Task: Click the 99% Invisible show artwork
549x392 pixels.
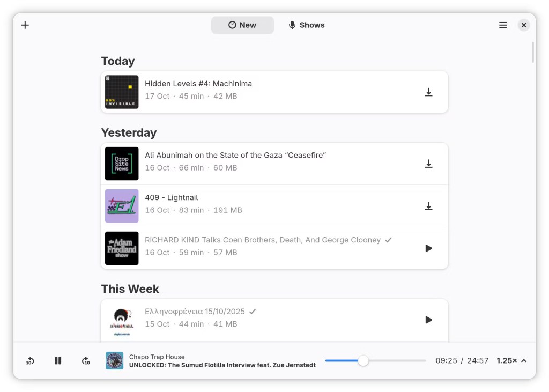Action: click(122, 92)
